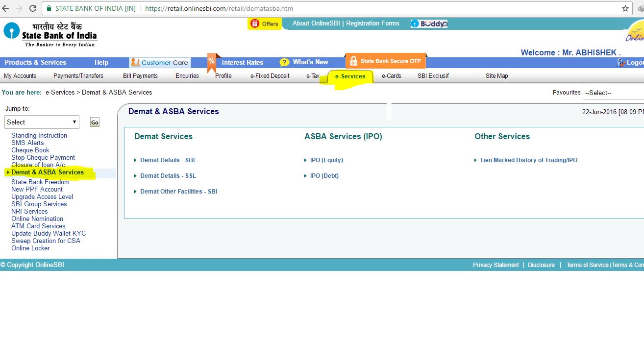Open Disclosure footer link

click(541, 265)
